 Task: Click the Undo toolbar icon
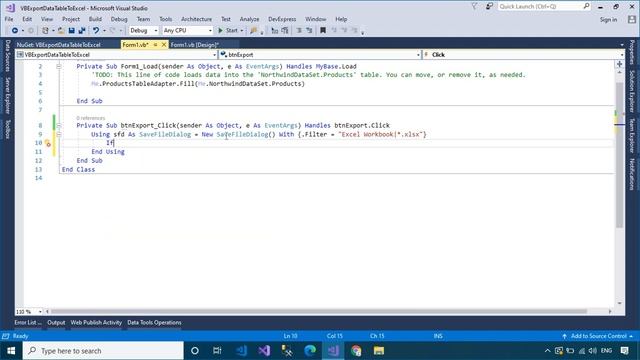point(96,31)
